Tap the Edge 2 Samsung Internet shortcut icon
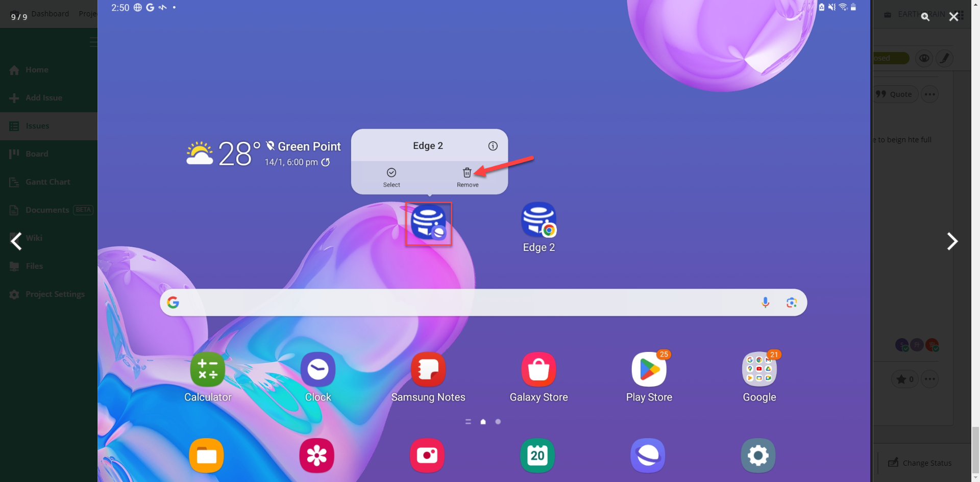The width and height of the screenshot is (980, 482). pos(428,223)
